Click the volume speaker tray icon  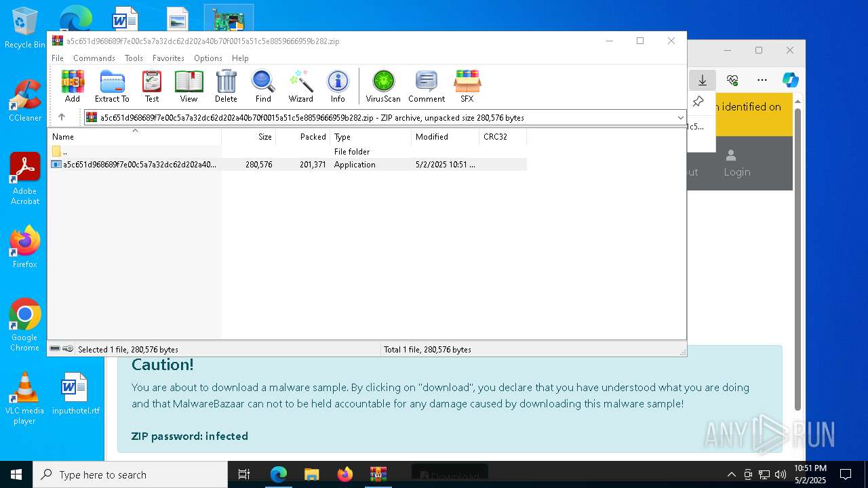click(x=780, y=474)
